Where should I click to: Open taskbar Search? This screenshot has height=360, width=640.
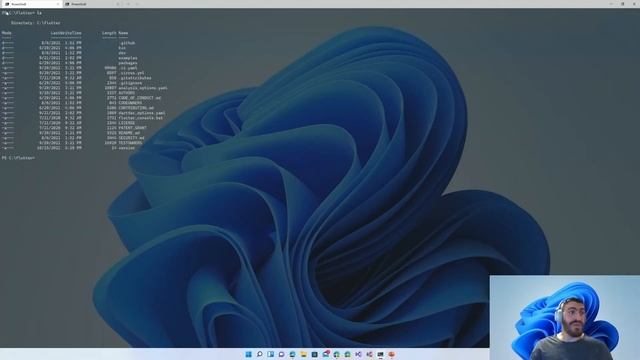260,354
